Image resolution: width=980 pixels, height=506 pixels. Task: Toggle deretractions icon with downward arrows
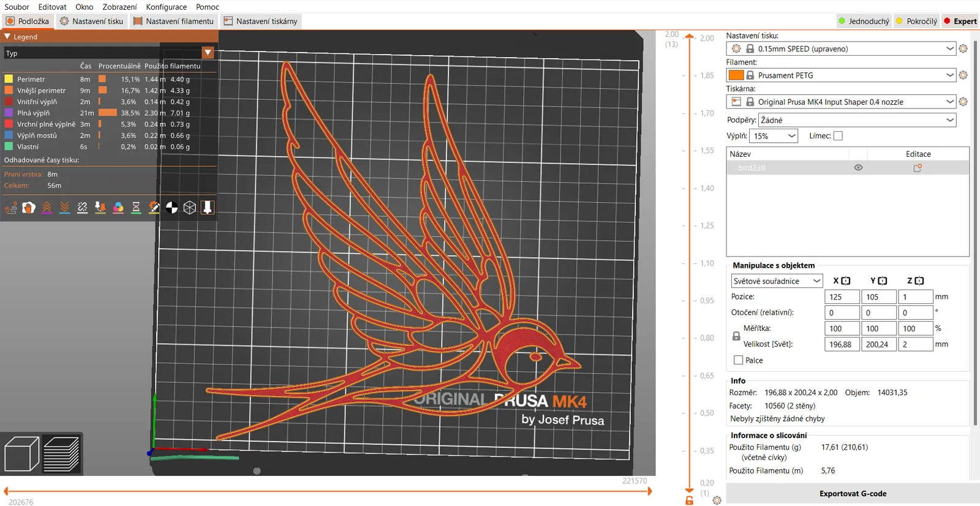64,208
